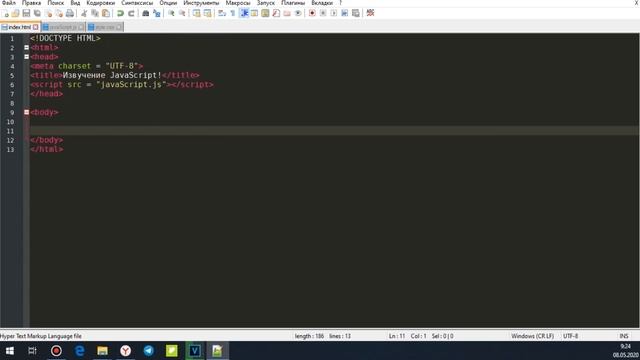Screen dimensions: 640x360
Task: Create a new file with the New toolbar icon
Action: click(6, 13)
